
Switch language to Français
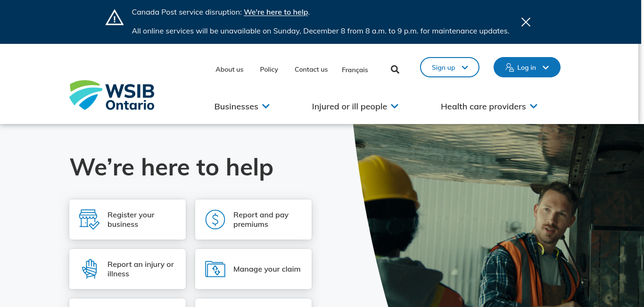click(355, 70)
